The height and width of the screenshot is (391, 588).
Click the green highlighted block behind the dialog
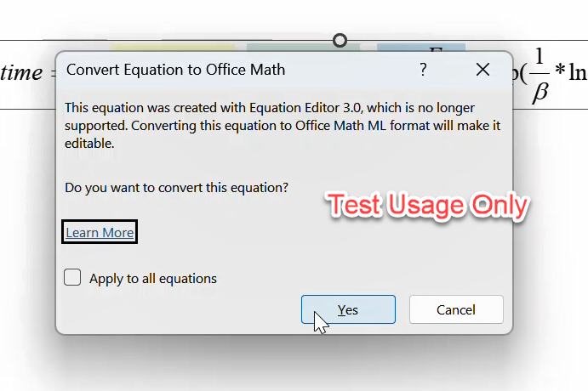(x=303, y=48)
